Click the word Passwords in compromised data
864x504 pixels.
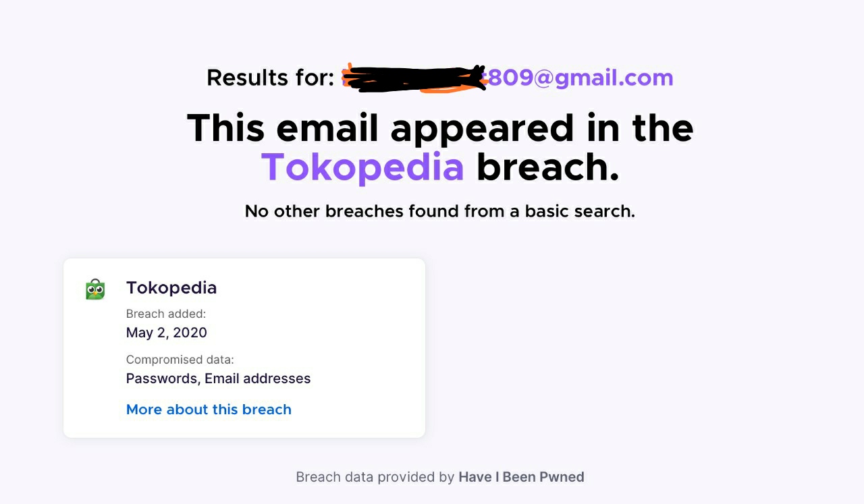click(x=162, y=379)
